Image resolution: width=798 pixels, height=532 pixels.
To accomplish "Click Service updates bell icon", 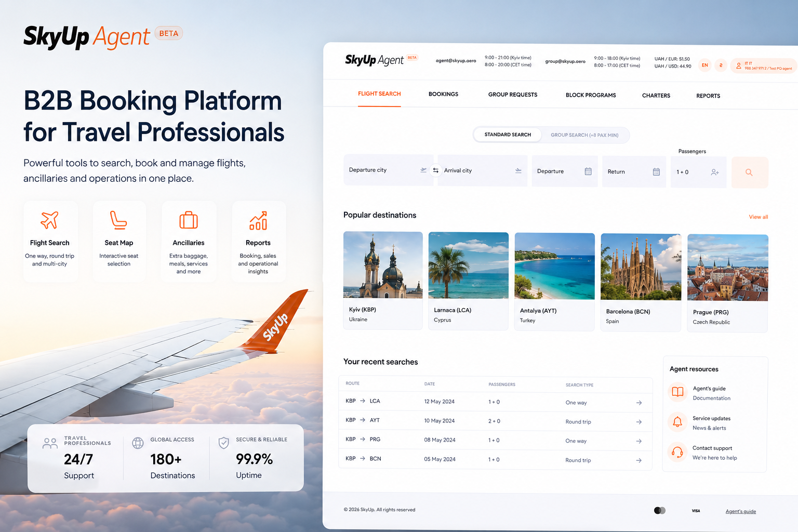I will tap(677, 422).
